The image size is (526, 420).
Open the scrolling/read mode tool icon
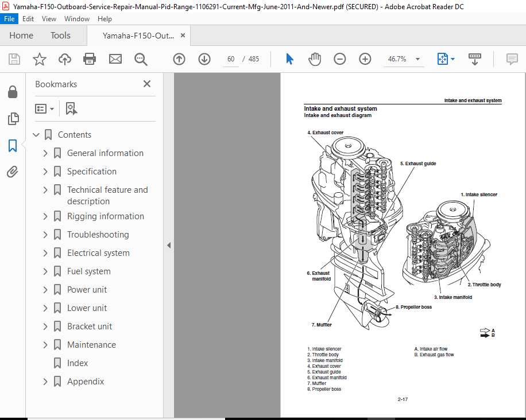pos(475,59)
